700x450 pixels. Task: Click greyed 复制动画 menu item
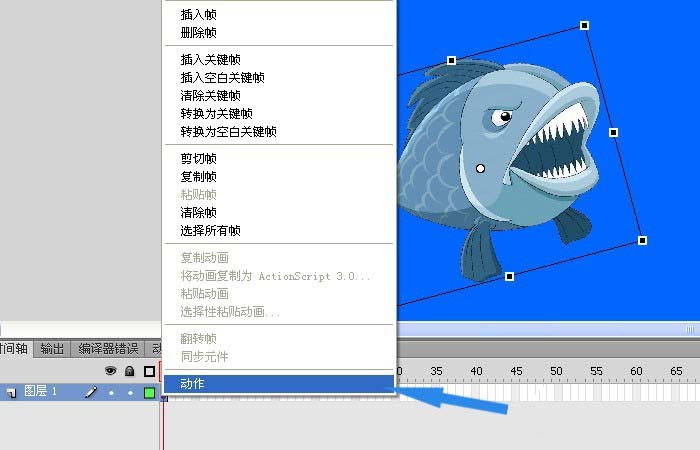tap(279, 258)
